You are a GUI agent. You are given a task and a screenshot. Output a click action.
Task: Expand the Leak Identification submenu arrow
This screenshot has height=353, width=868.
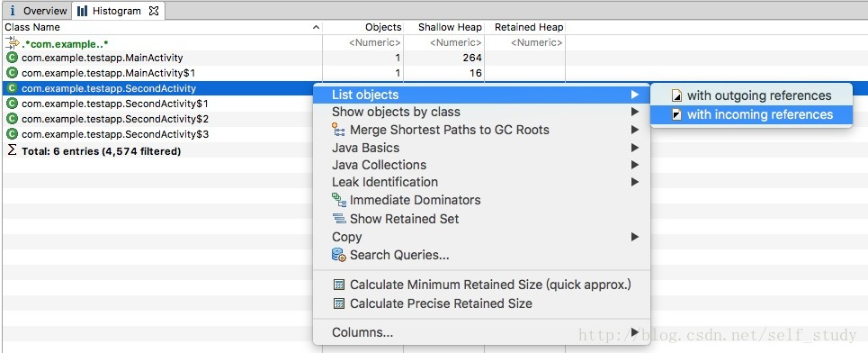pos(634,182)
